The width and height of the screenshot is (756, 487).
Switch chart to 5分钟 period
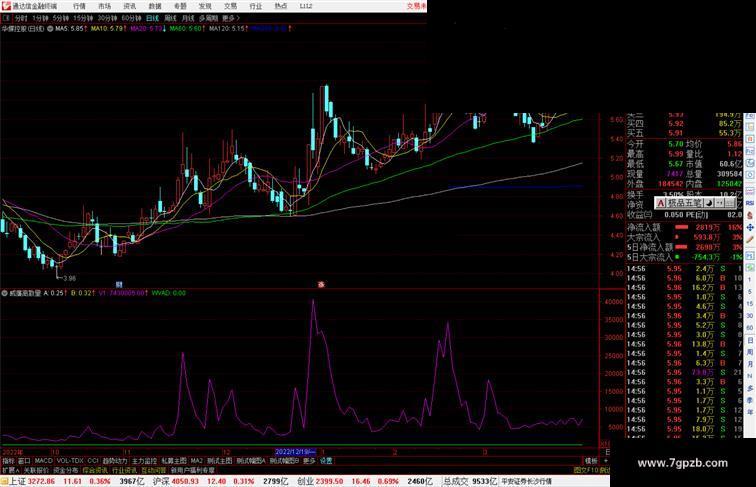tap(61, 18)
